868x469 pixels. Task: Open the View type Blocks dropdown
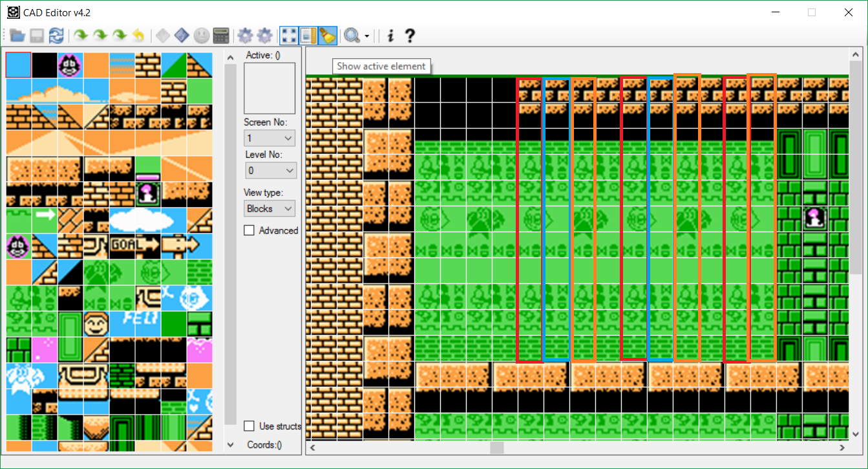pos(270,208)
